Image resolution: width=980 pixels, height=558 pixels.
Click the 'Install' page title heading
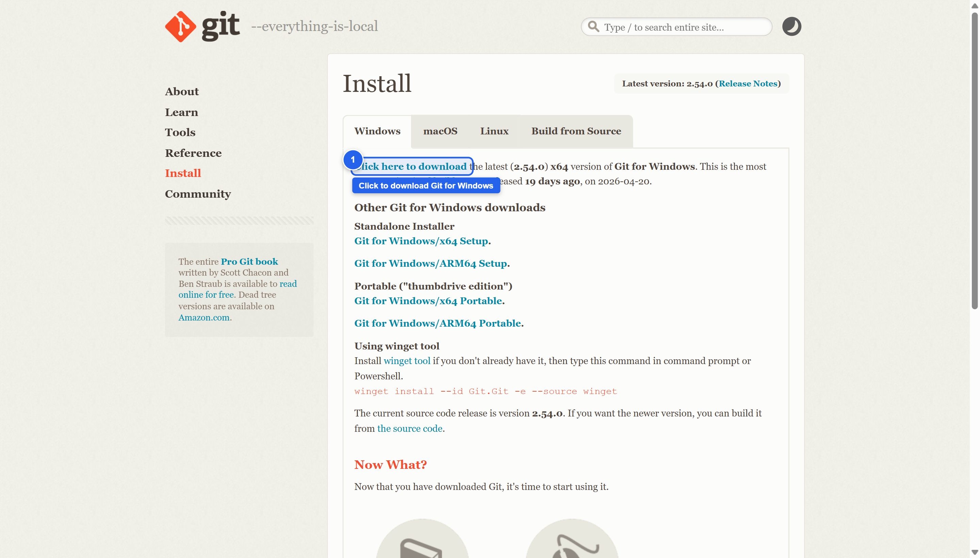(377, 83)
